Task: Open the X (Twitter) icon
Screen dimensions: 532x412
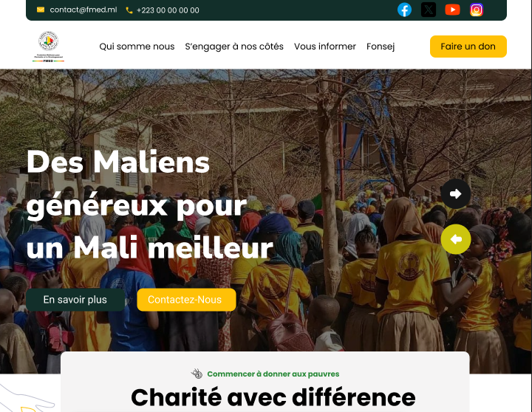Action: point(429,10)
